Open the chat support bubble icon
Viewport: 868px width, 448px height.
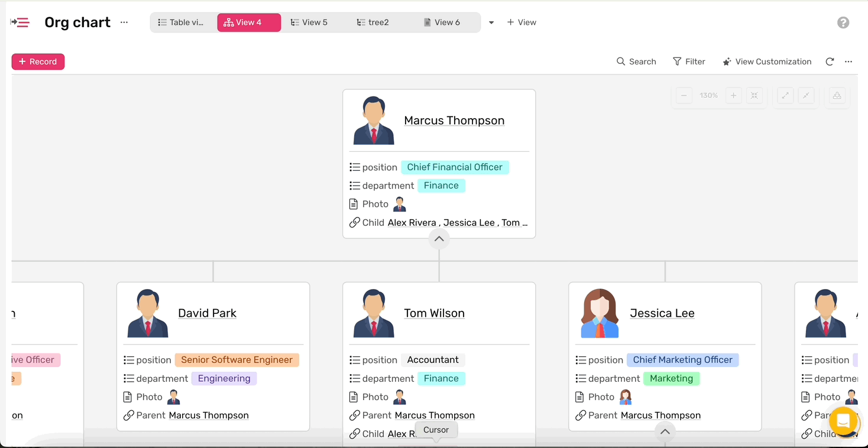point(843,421)
